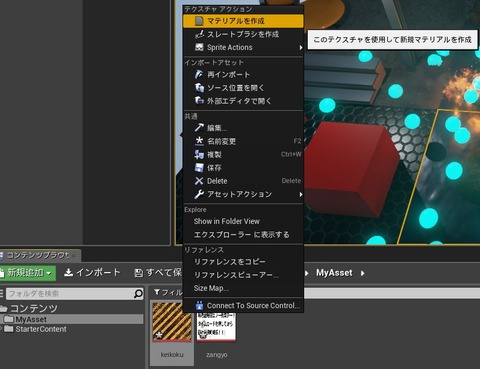Select マテリアルを作成 in context menu
Viewport: 480px width, 369px height.
pyautogui.click(x=243, y=21)
